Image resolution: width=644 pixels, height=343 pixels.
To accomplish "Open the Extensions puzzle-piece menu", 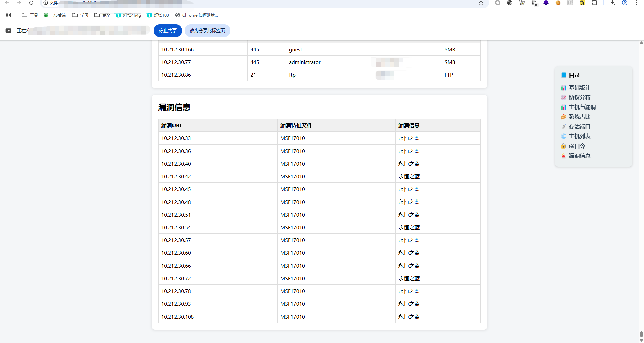I will pyautogui.click(x=594, y=3).
